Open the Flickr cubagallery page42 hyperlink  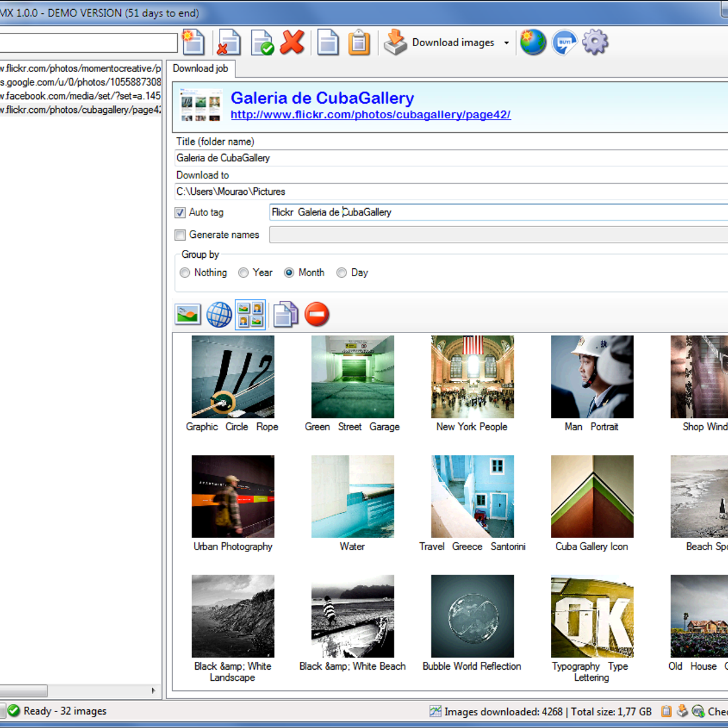(x=370, y=115)
